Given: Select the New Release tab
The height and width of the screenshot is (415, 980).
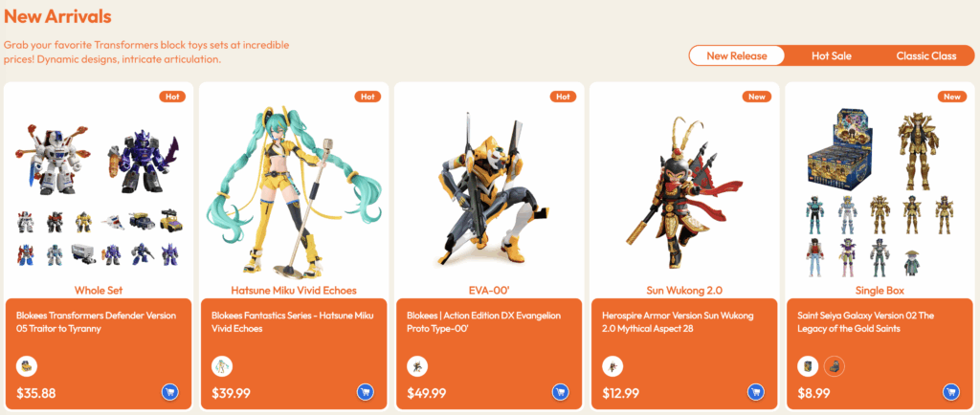Looking at the screenshot, I should point(737,55).
